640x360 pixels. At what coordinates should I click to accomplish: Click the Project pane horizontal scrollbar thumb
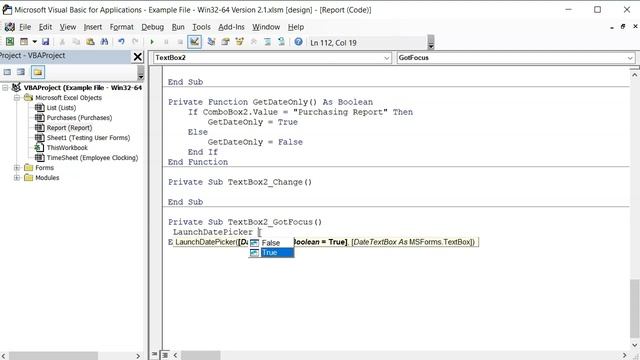tap(53, 356)
